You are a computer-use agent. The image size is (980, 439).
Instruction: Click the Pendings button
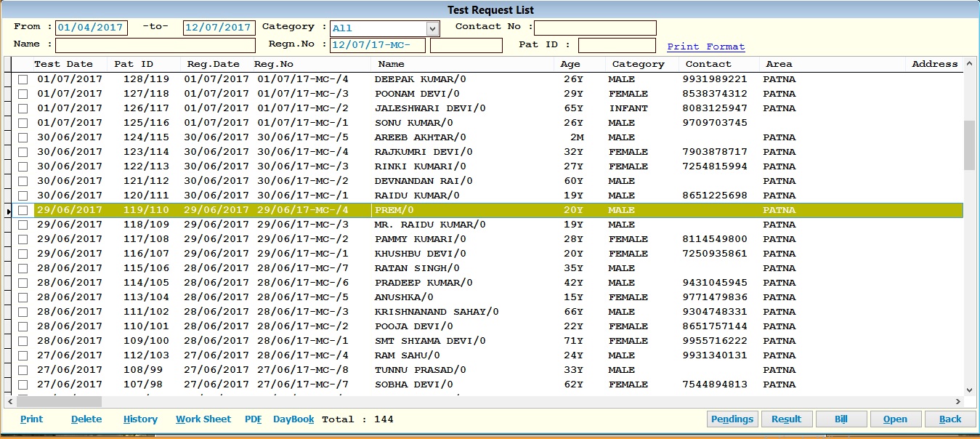pos(732,419)
